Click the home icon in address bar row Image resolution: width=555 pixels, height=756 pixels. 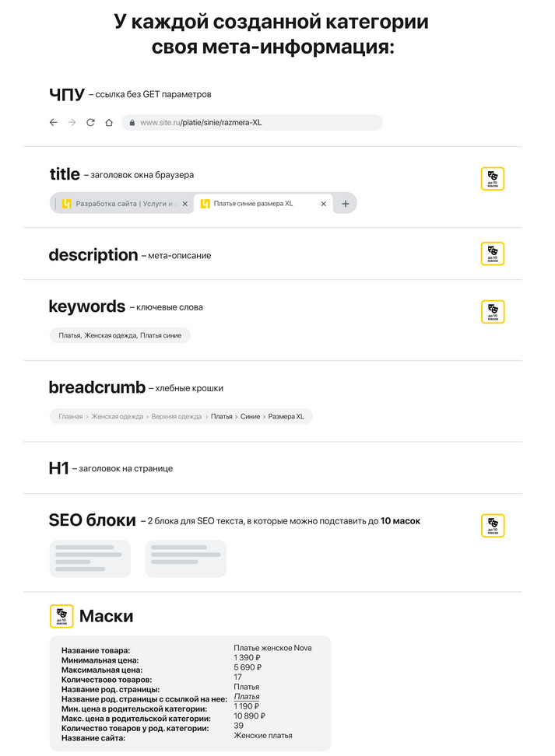pyautogui.click(x=109, y=122)
